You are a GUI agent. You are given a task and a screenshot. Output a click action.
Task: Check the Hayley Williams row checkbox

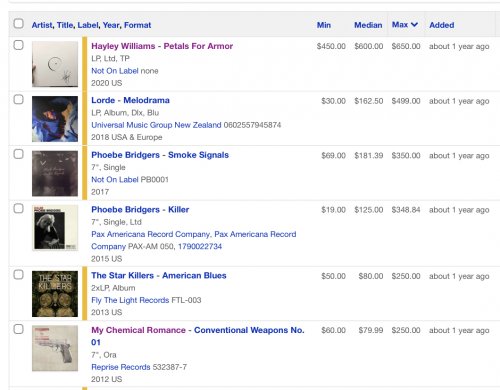[19, 45]
